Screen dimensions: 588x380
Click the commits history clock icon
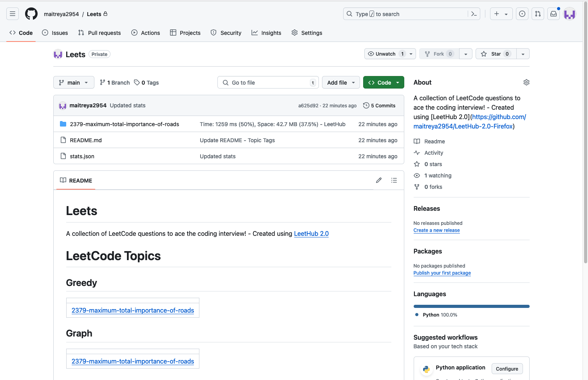coord(366,105)
